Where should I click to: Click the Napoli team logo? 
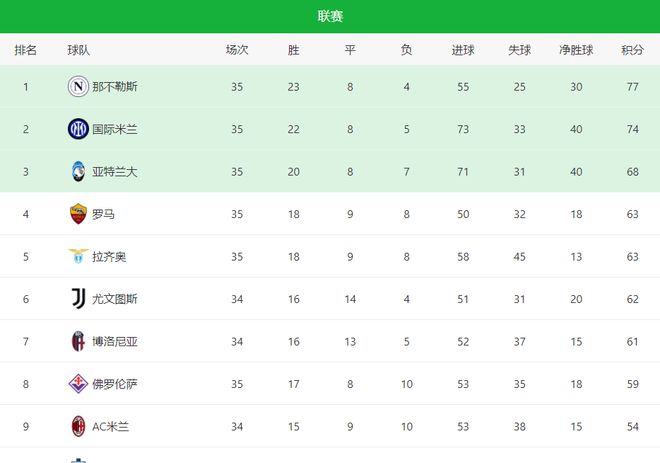(x=78, y=87)
